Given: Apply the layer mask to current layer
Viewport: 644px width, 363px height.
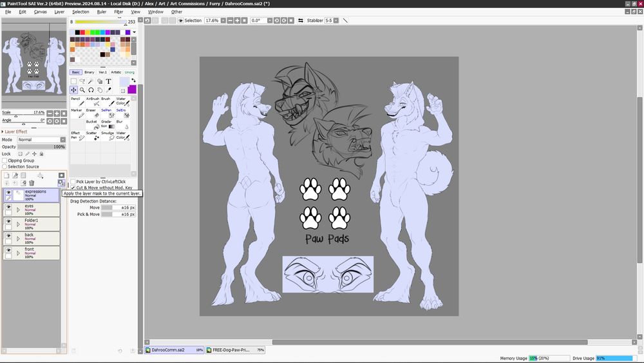Looking at the screenshot, I should click(x=61, y=183).
